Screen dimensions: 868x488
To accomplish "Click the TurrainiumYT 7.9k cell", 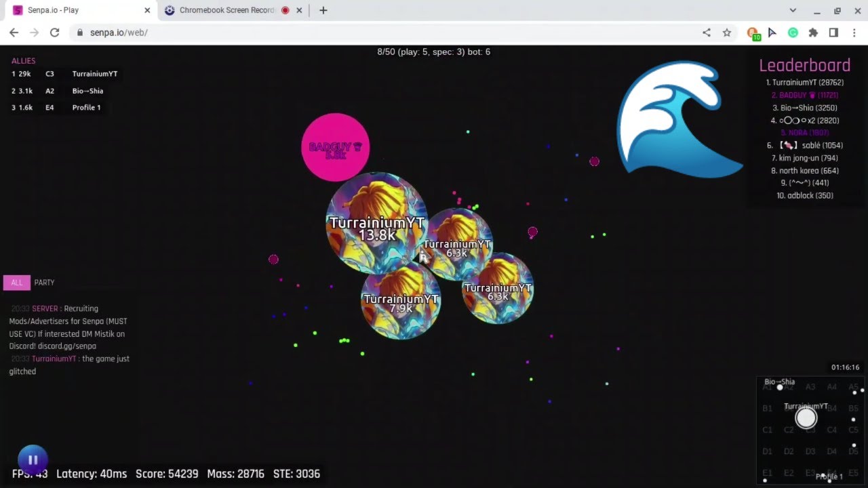I will (x=401, y=300).
